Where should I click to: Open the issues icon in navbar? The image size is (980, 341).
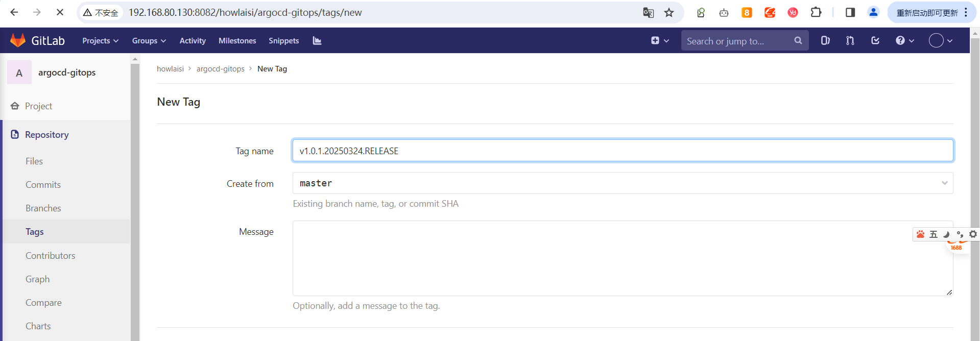pos(825,41)
